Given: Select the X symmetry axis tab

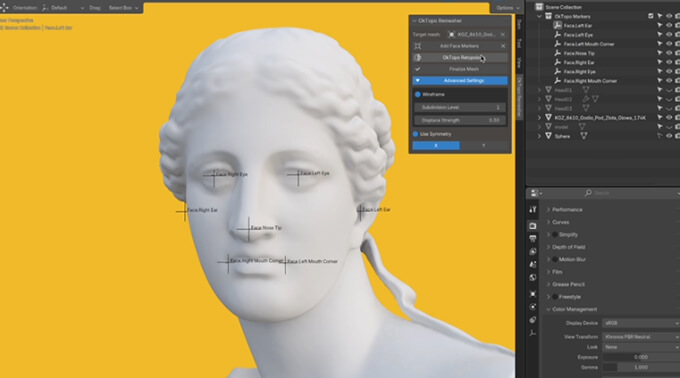Looking at the screenshot, I should pos(436,146).
